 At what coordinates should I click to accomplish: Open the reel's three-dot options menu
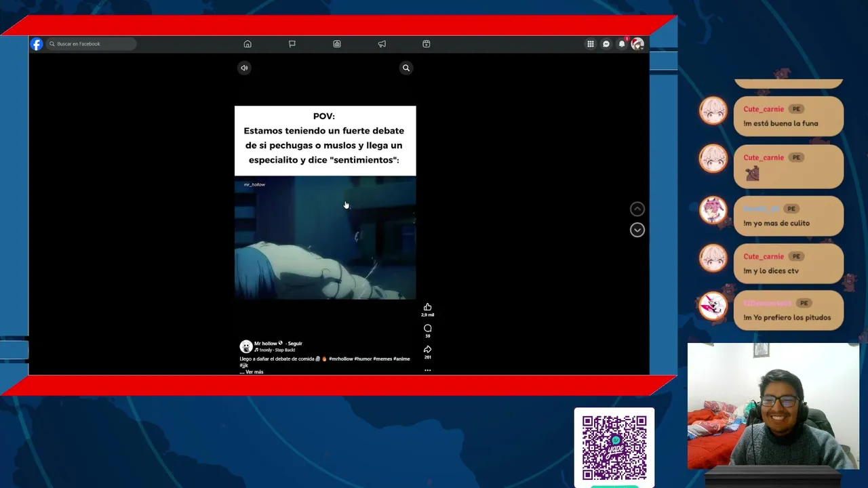(427, 371)
